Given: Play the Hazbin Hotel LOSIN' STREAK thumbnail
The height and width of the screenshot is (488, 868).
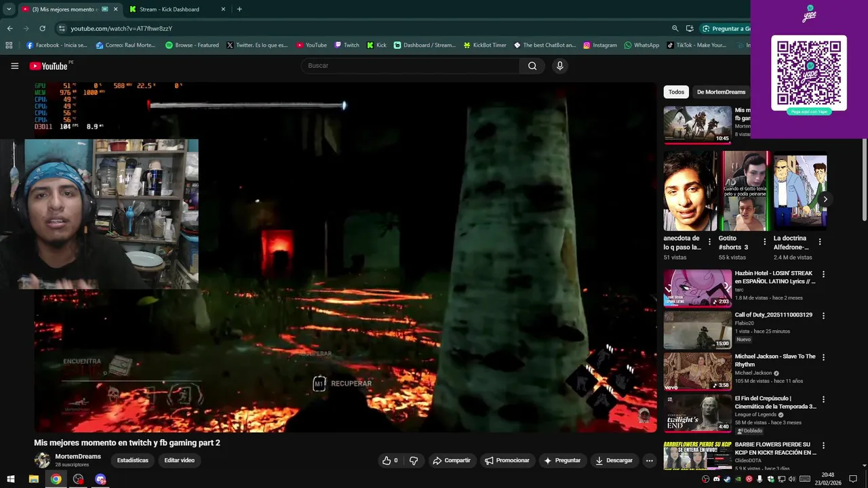Looking at the screenshot, I should pyautogui.click(x=697, y=289).
